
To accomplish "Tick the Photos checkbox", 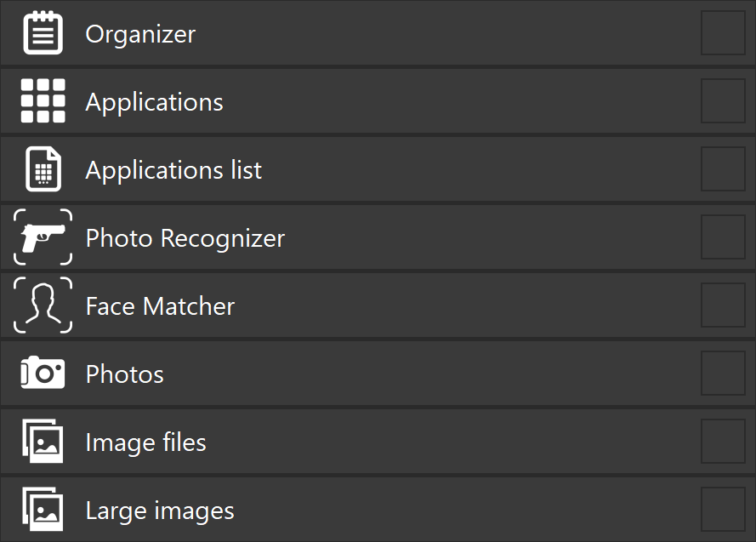I will (723, 374).
